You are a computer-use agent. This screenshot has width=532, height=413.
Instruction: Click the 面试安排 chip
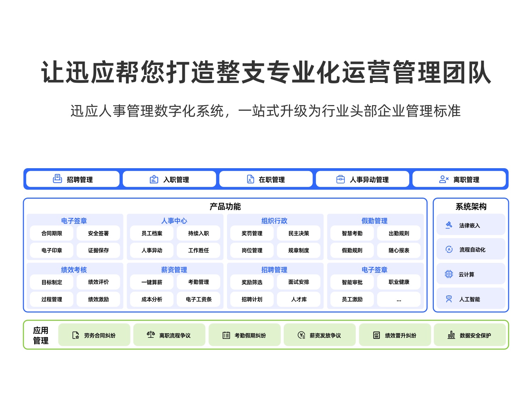click(299, 282)
